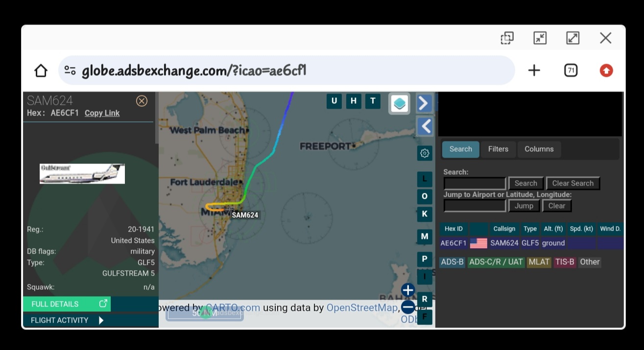Click the ground altitude cell in table
The height and width of the screenshot is (350, 644).
(553, 243)
